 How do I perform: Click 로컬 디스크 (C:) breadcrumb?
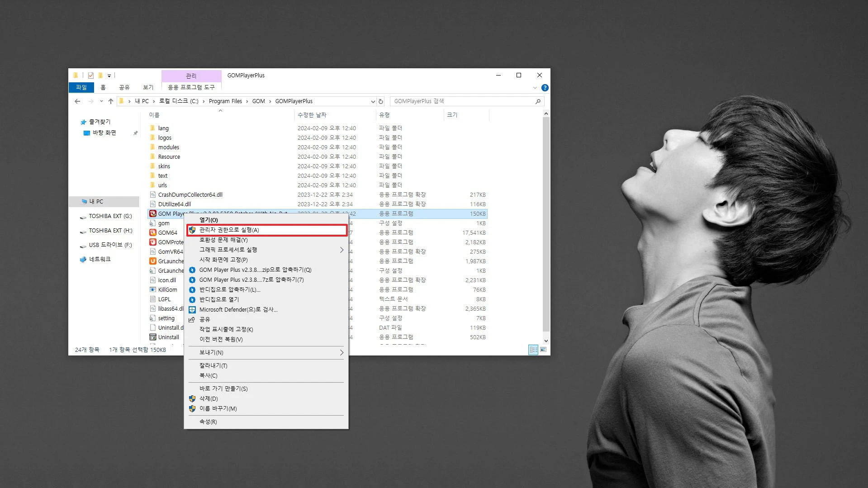tap(179, 101)
